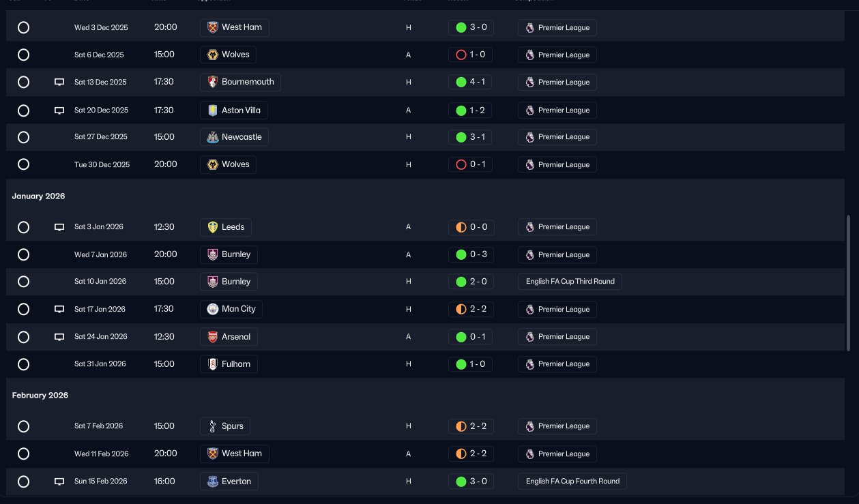This screenshot has height=504, width=859.
Task: Click the Premier League logo on the Newcastle row
Action: [x=530, y=137]
